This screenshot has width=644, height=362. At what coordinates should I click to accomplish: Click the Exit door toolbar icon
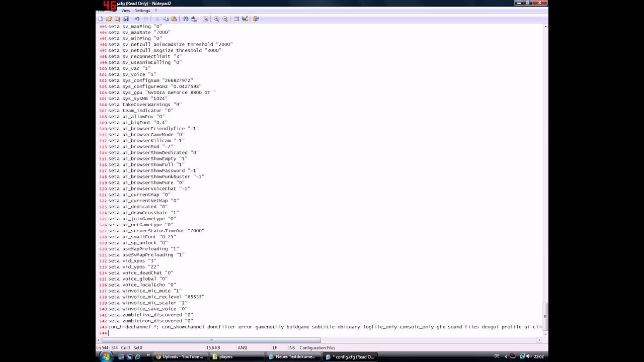(256, 19)
